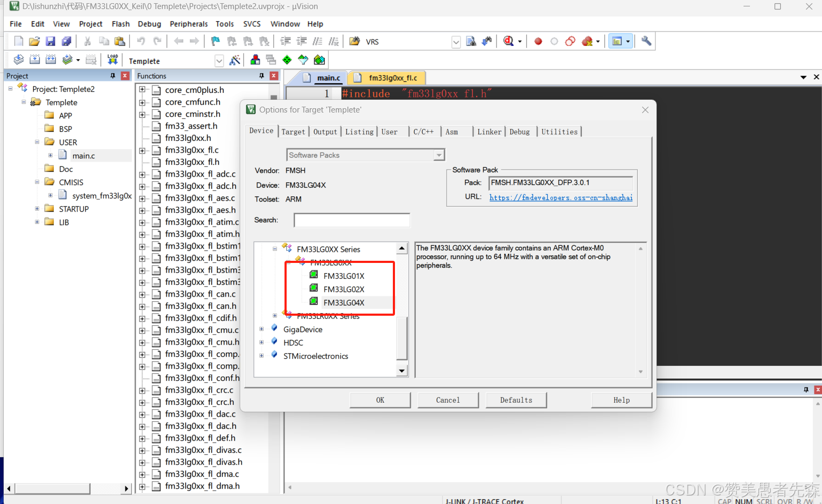This screenshot has width=822, height=504.
Task: Switch to the Debug tab in Options dialog
Action: point(520,132)
